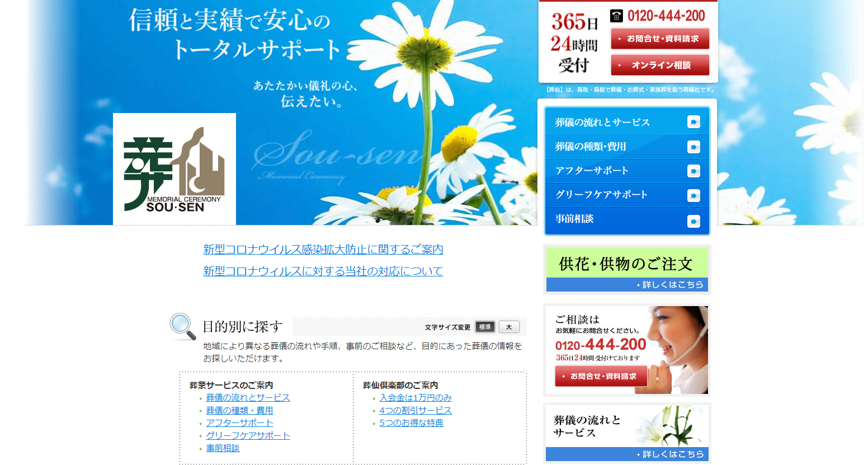The width and height of the screenshot is (868, 465).
Task: Open the 5つのお得な特典 link
Action: (x=411, y=423)
